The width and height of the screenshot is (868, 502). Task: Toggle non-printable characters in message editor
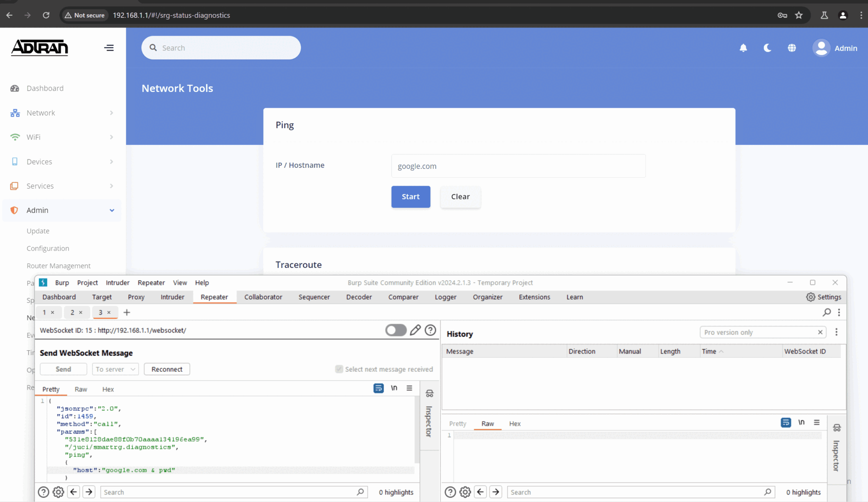click(394, 388)
